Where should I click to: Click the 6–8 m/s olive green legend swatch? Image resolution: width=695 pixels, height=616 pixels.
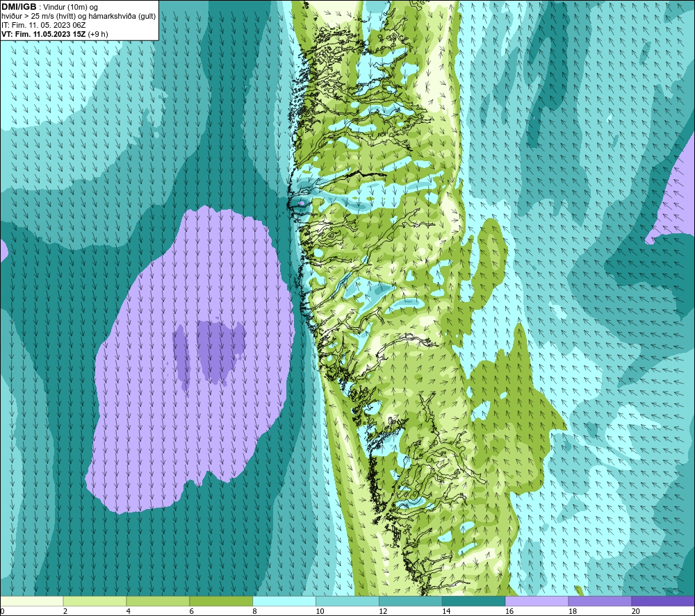pos(221,601)
